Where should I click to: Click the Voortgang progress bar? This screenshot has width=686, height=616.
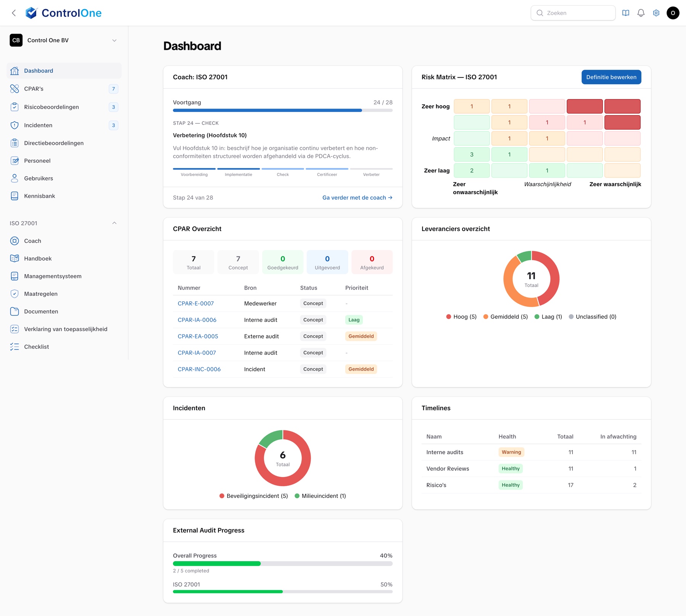click(283, 110)
